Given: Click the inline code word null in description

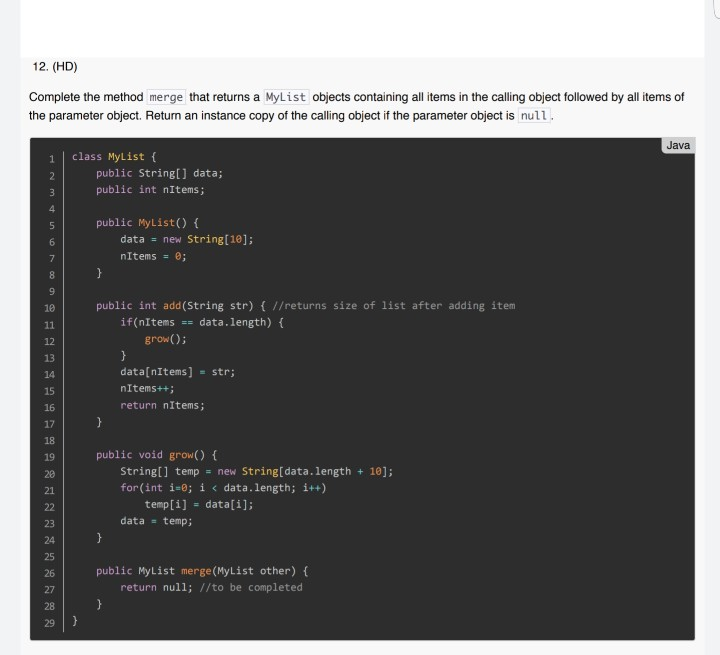Looking at the screenshot, I should pyautogui.click(x=534, y=116).
